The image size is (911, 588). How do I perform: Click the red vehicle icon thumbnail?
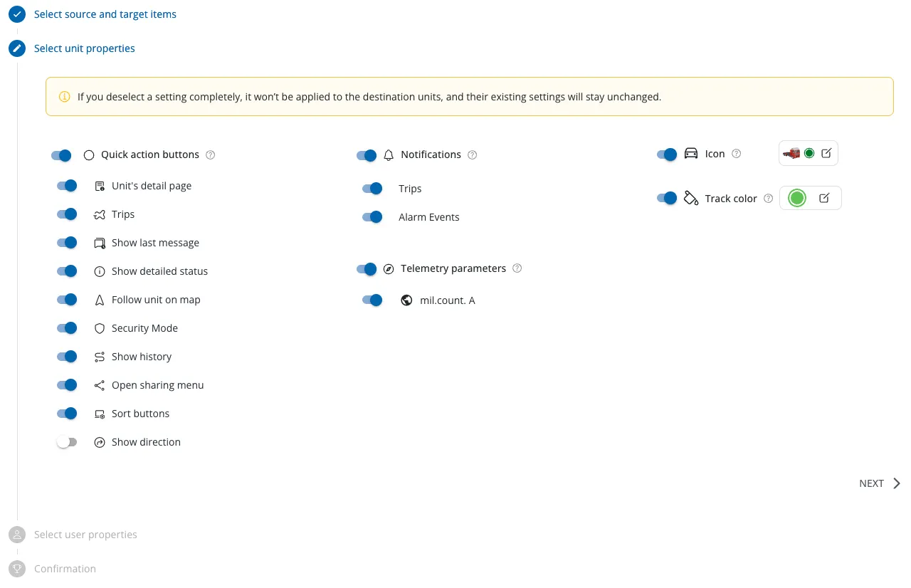pos(791,153)
